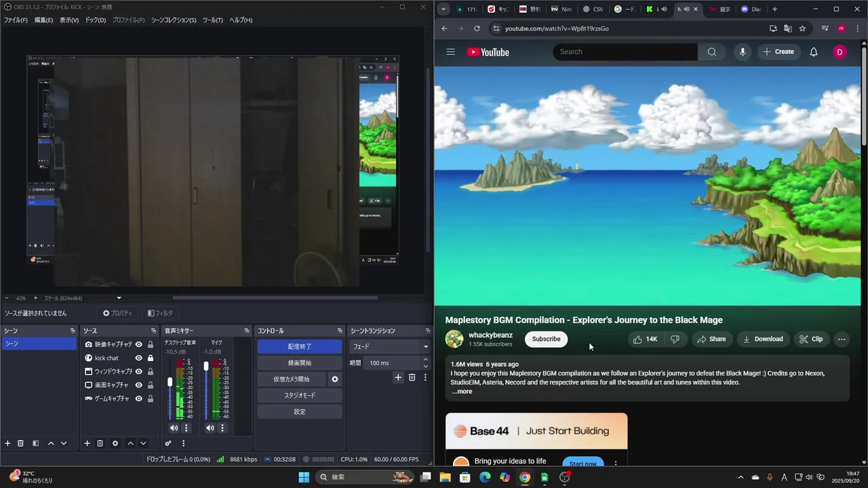Image resolution: width=868 pixels, height=488 pixels.
Task: Add a new source with the plus icon in the ソース panel
Action: [x=87, y=443]
